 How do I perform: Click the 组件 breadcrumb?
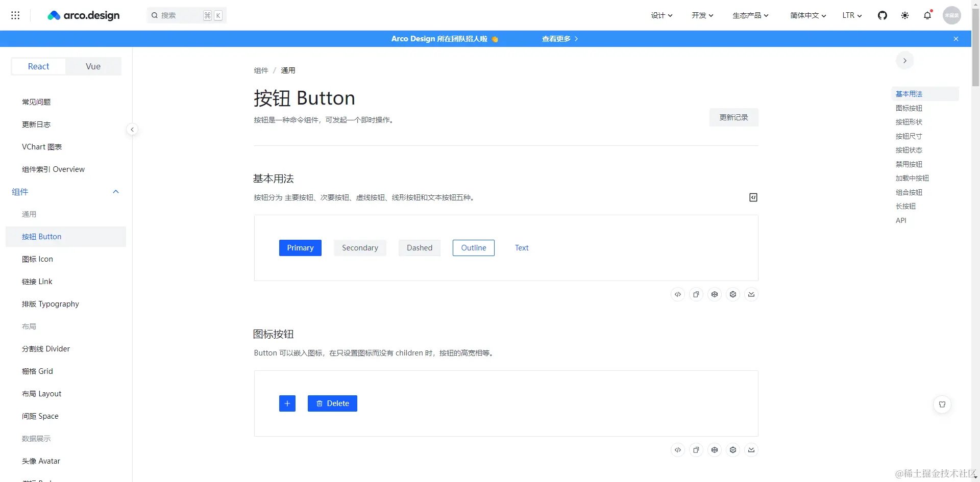pyautogui.click(x=261, y=70)
